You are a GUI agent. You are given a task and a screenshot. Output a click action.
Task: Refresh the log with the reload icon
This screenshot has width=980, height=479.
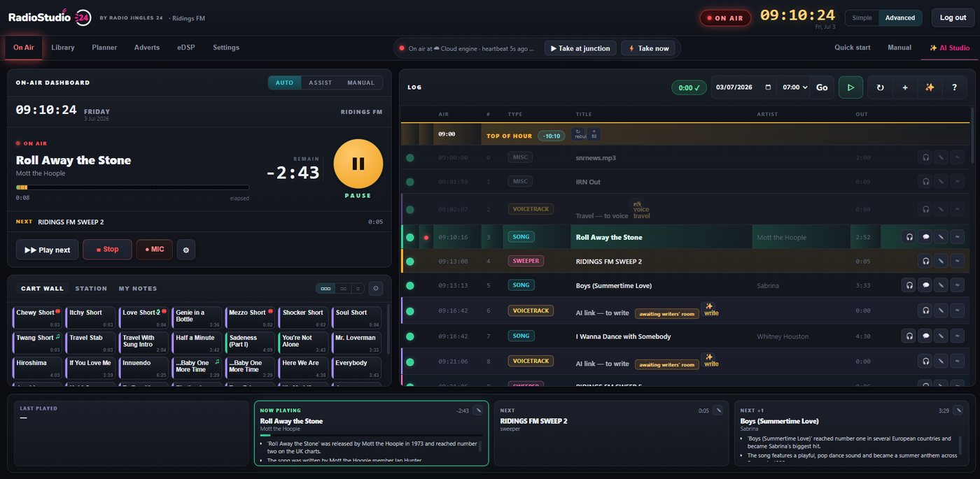point(880,87)
